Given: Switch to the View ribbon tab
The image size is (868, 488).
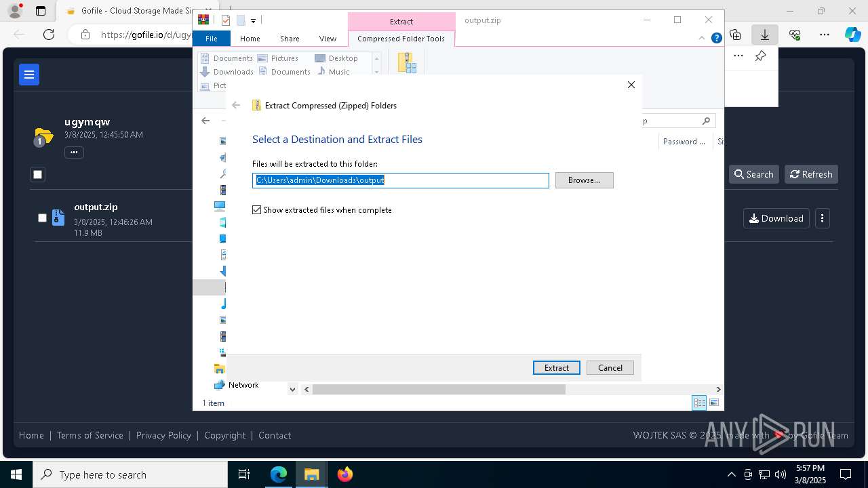Looking at the screenshot, I should pyautogui.click(x=328, y=39).
